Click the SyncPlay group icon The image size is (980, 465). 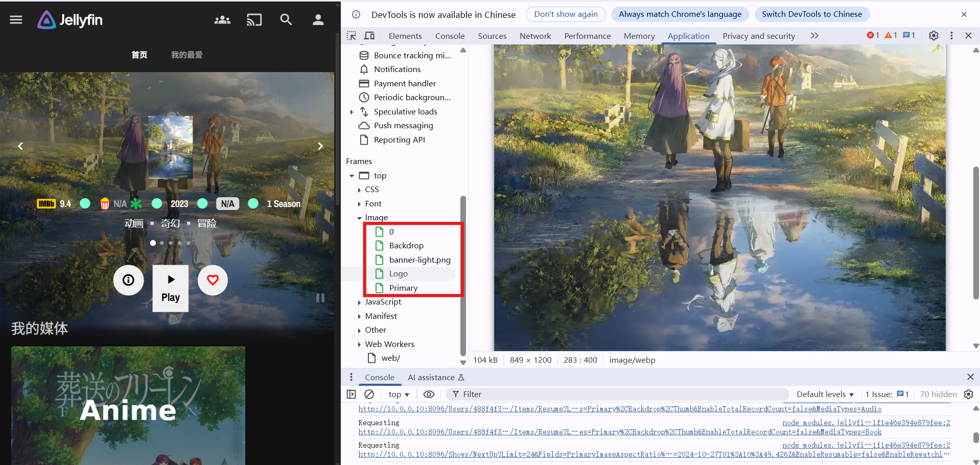tap(222, 20)
